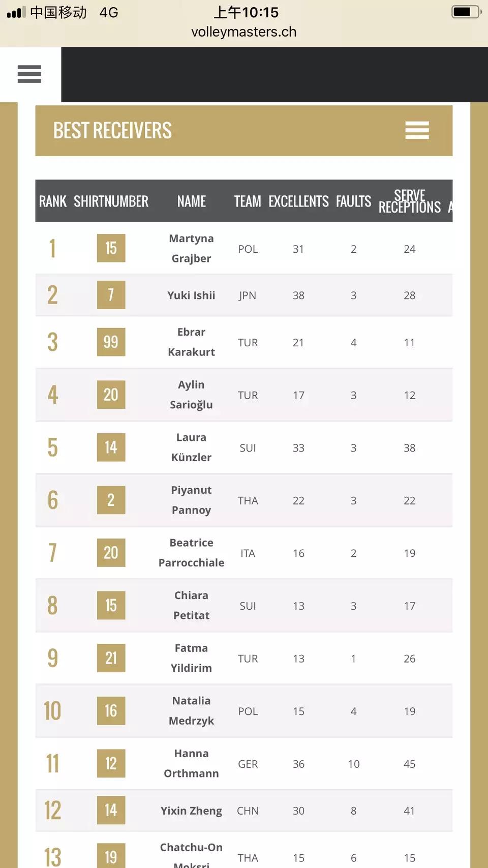Click the Serve Receptions column header

[x=409, y=201]
